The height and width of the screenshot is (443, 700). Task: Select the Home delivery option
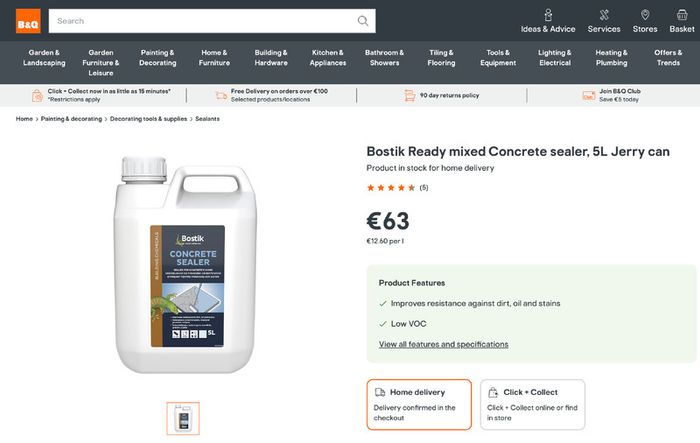pos(419,405)
